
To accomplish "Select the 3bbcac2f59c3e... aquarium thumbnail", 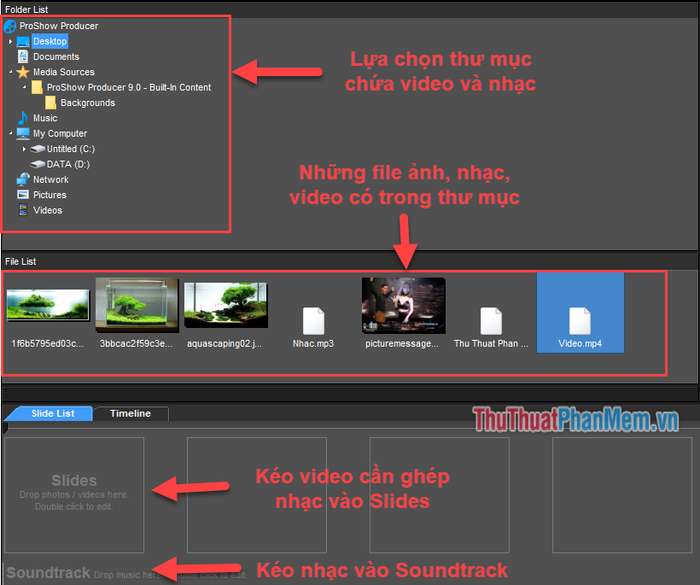I will point(137,305).
